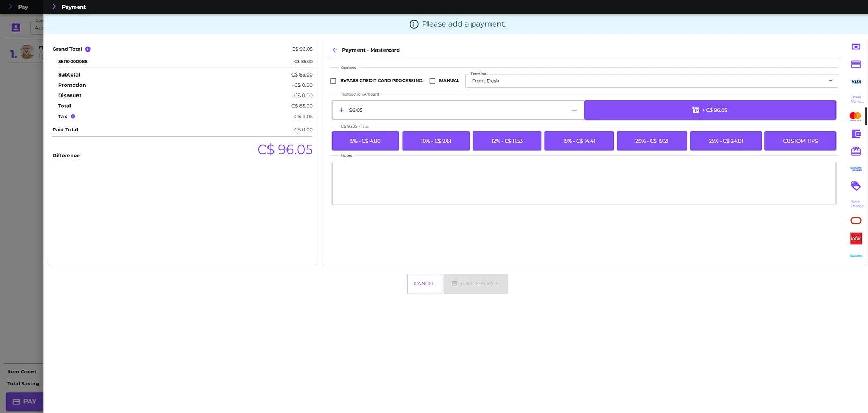The image size is (868, 413).
Task: Click the Promotion value -C$ 0.00
Action: (x=302, y=85)
